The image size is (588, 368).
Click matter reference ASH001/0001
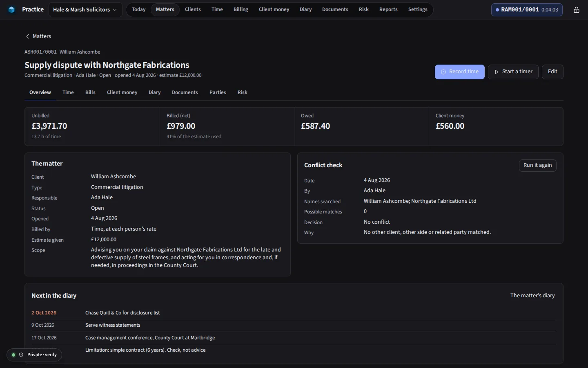(40, 52)
